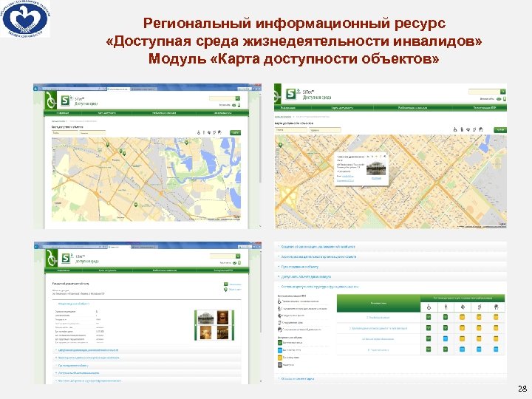Click standing-person column header icon in accessibility table

pyautogui.click(x=446, y=307)
